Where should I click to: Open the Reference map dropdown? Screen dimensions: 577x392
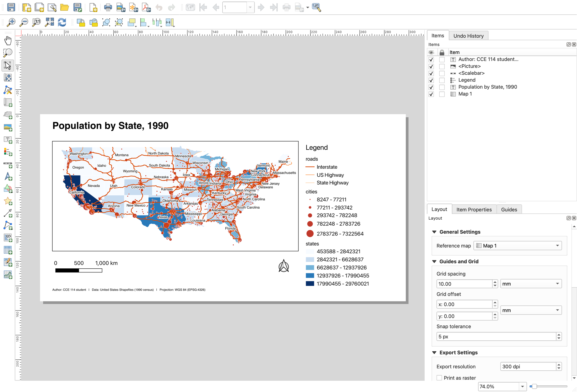[x=518, y=246]
